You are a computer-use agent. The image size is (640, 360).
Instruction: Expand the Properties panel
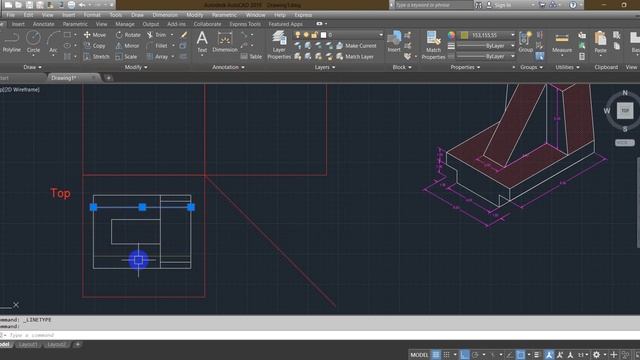click(465, 67)
